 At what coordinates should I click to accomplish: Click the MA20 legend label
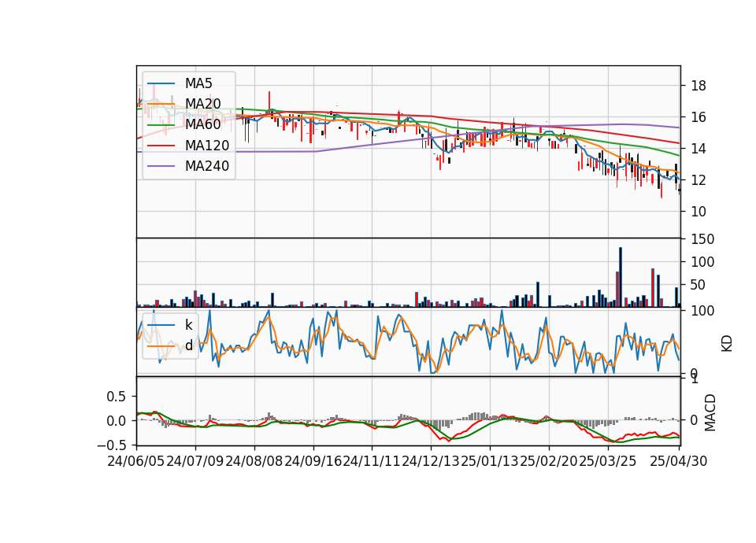click(202, 104)
